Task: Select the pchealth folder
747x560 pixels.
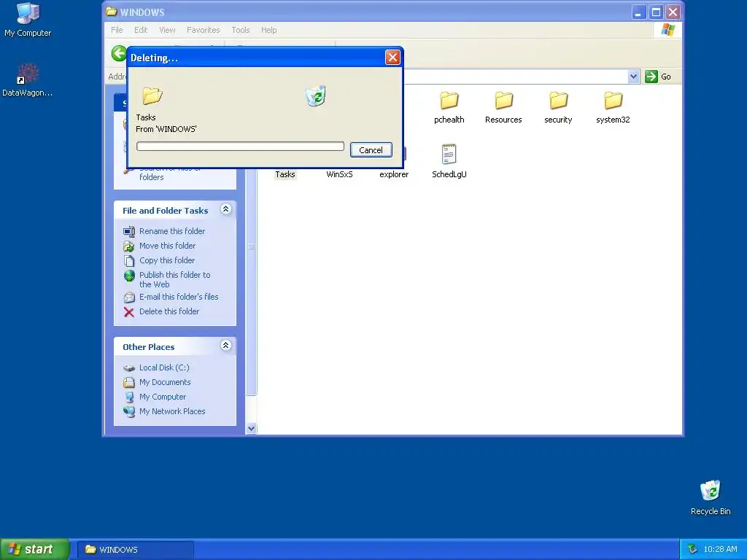Action: point(449,108)
